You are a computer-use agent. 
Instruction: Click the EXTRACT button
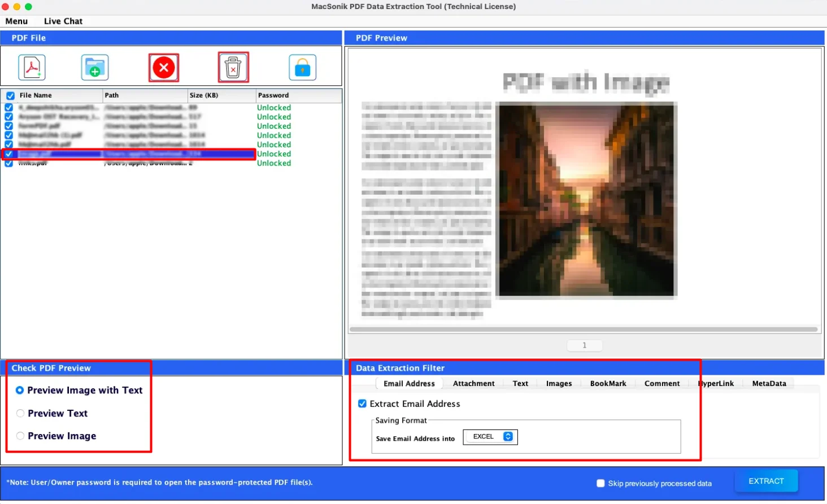pyautogui.click(x=766, y=481)
